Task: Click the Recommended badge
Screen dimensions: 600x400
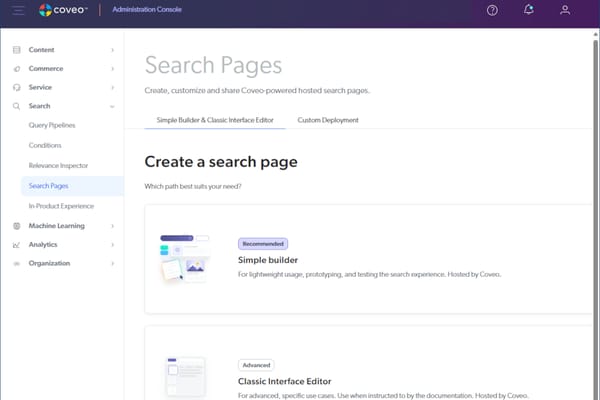Action: [263, 244]
